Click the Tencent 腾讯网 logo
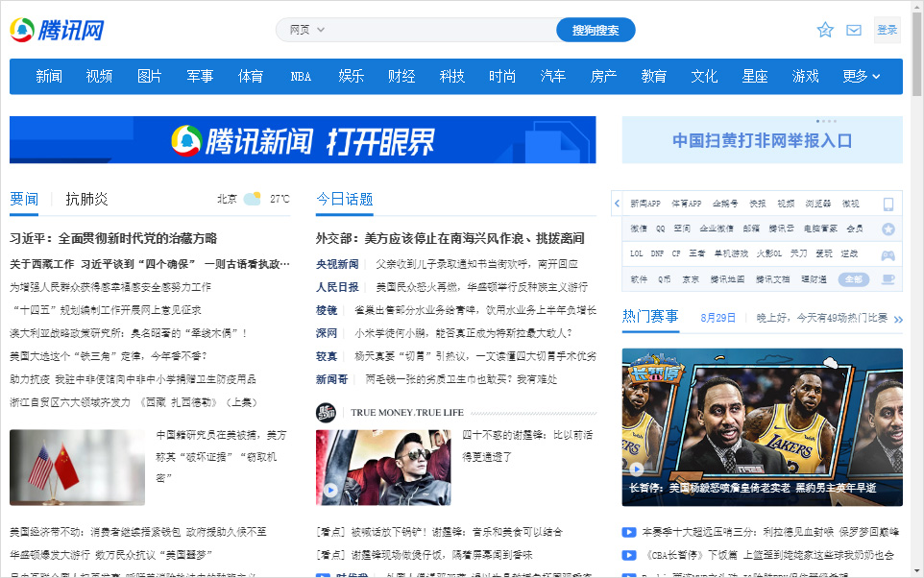The image size is (924, 578). [x=57, y=30]
